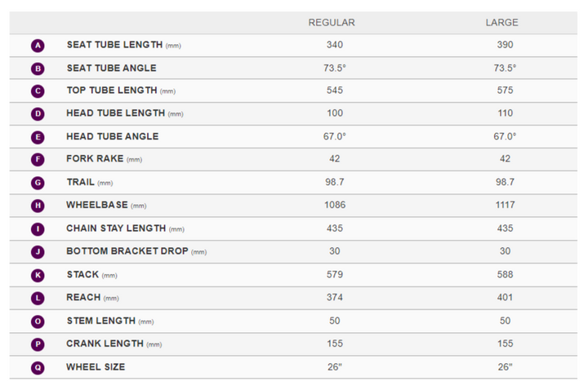The height and width of the screenshot is (390, 588).
Task: Click Large reach value 401
Action: 505,298
